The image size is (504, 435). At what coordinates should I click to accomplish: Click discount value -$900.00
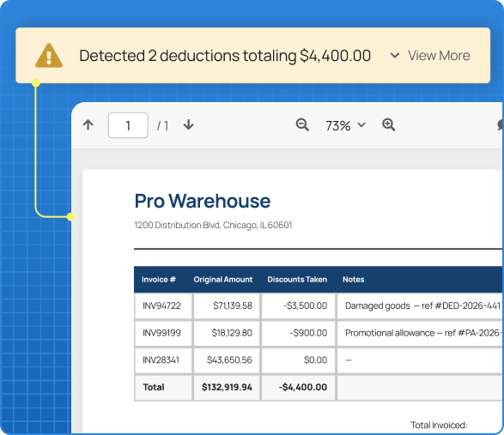click(x=308, y=333)
